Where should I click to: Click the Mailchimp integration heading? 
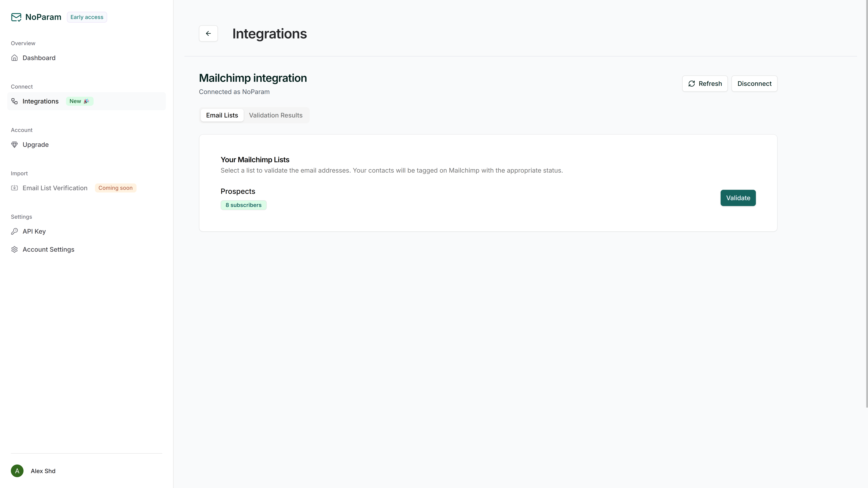[253, 78]
